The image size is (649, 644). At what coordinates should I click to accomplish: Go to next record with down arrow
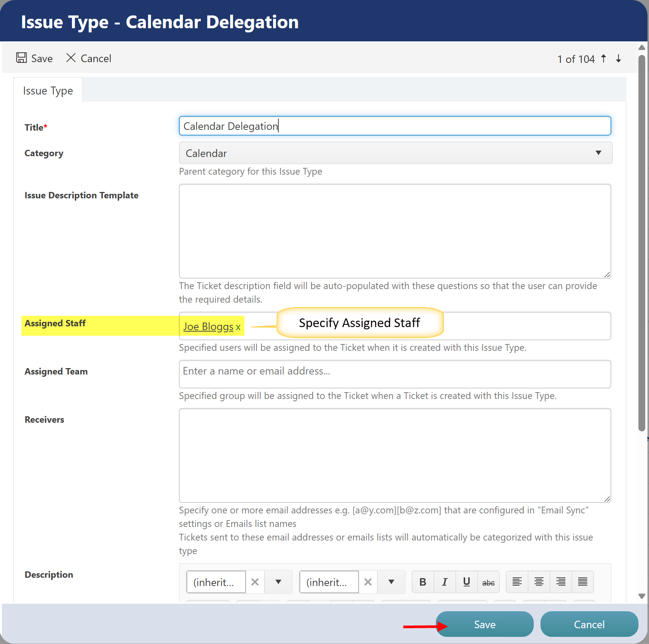pyautogui.click(x=618, y=58)
